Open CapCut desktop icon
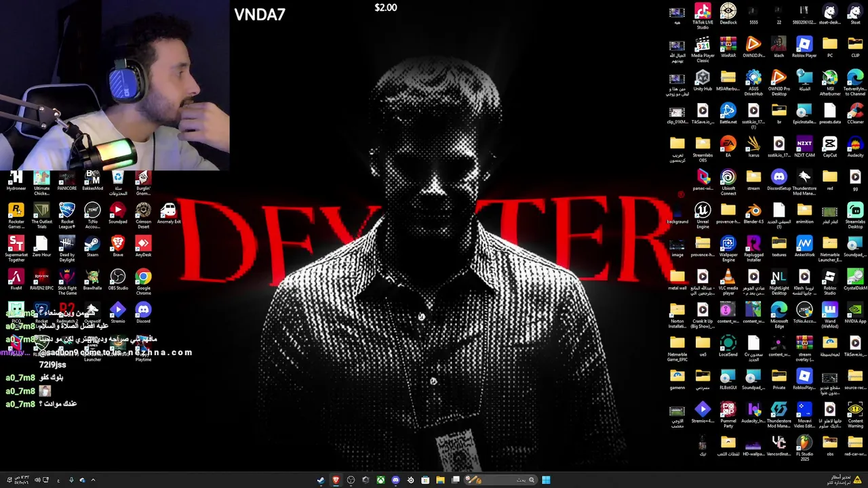The width and height of the screenshot is (868, 488). (x=830, y=147)
